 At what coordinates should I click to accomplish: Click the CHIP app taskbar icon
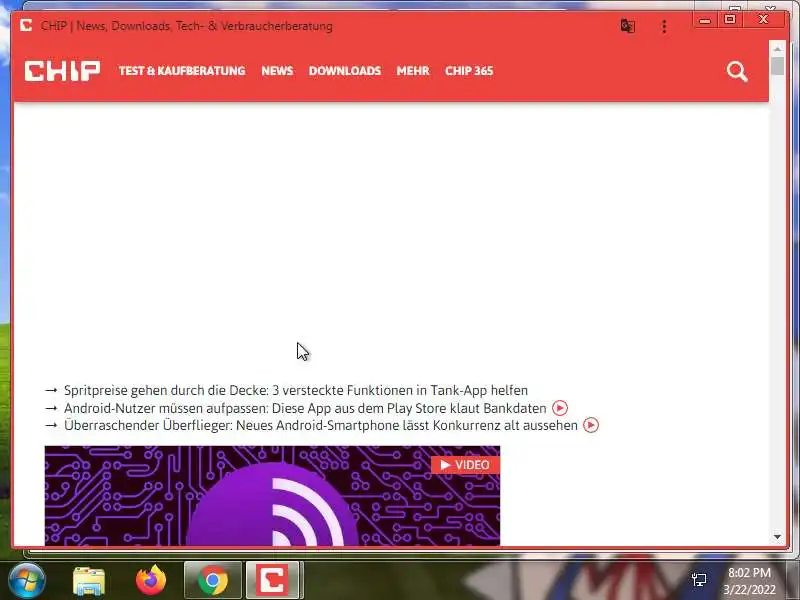pos(274,580)
